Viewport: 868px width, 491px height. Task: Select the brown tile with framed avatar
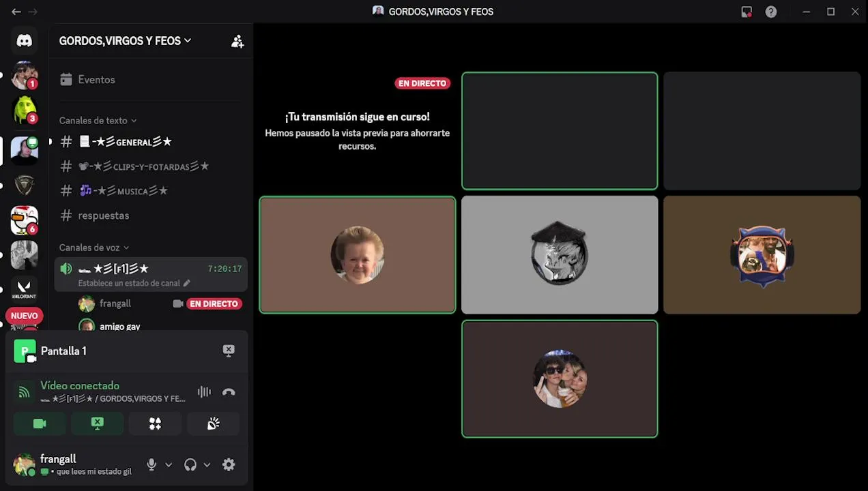(762, 255)
